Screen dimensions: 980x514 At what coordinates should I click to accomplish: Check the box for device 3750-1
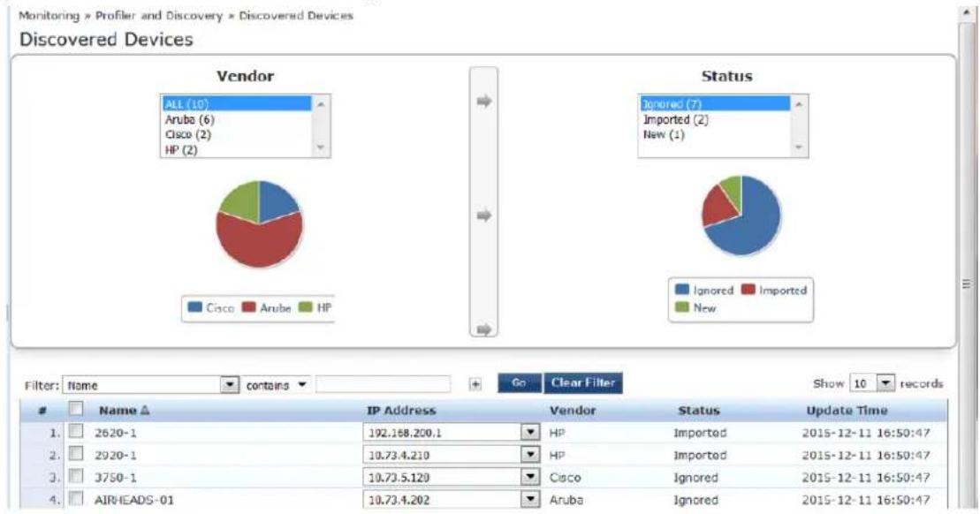click(x=76, y=477)
